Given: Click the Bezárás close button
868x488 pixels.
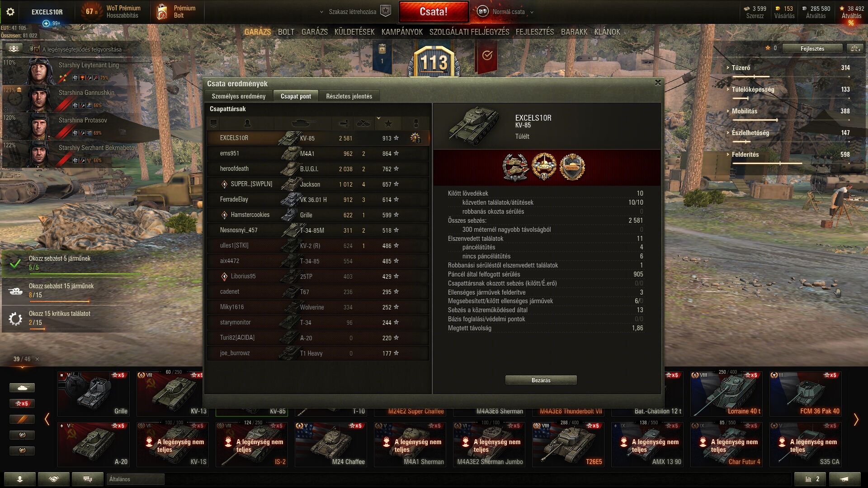Looking at the screenshot, I should coord(541,380).
